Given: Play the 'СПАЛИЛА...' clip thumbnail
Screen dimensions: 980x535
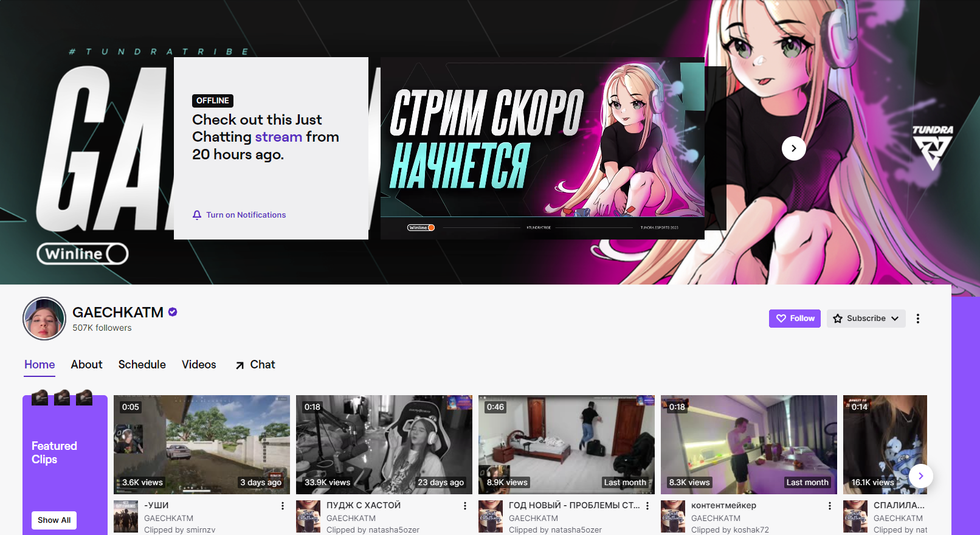Looking at the screenshot, I should tap(885, 444).
